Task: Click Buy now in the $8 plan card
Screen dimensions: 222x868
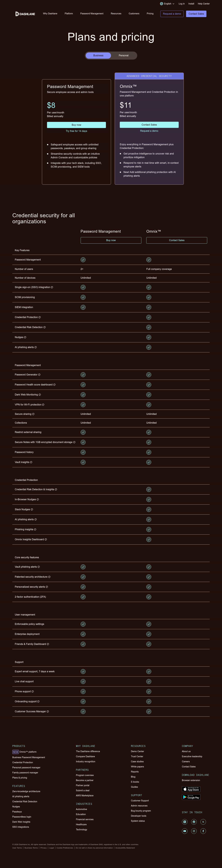Action: pos(76,125)
